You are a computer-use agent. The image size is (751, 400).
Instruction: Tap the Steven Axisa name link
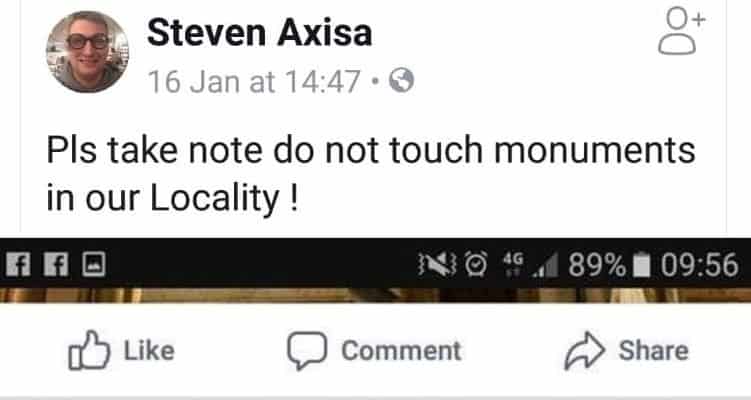pyautogui.click(x=260, y=33)
